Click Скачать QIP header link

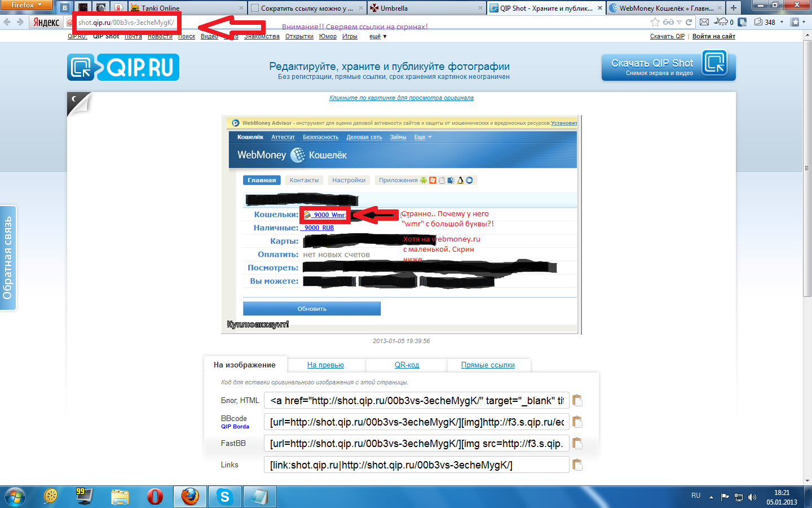point(667,36)
